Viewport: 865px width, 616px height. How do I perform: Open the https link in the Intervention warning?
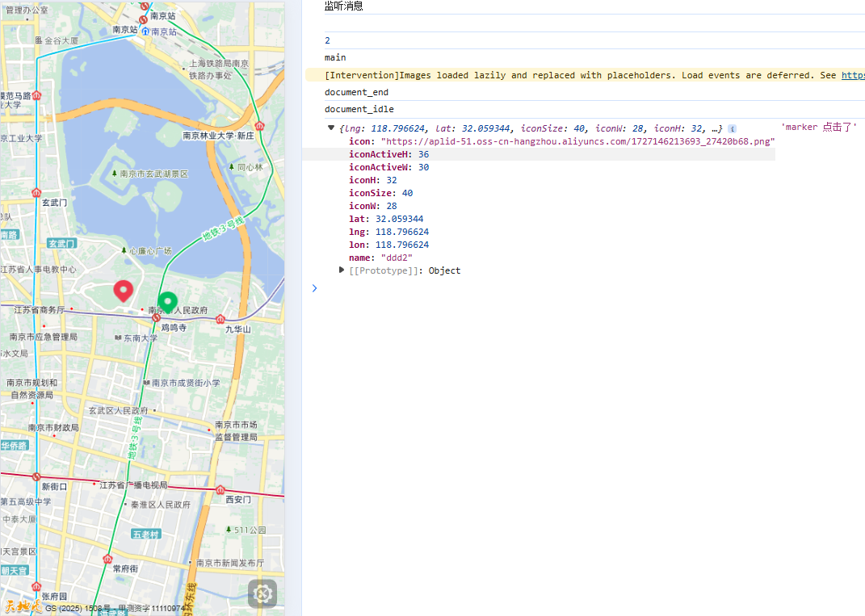coord(853,75)
